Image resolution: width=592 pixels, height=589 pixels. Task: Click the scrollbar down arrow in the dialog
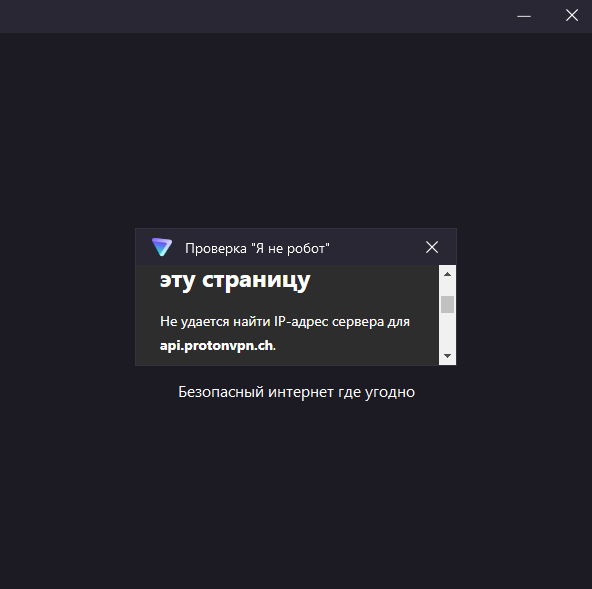coord(447,356)
